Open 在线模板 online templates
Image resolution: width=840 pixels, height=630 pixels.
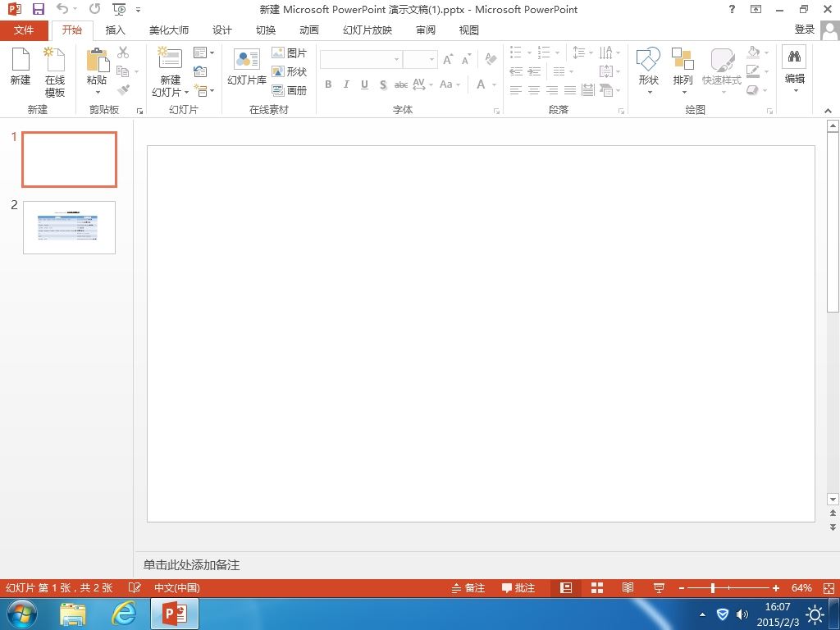[55, 72]
